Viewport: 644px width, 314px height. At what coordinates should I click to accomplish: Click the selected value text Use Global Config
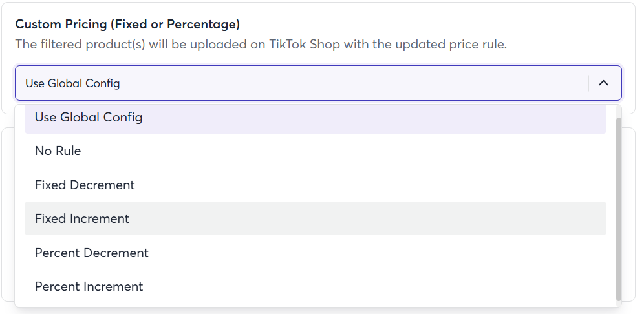coord(72,83)
